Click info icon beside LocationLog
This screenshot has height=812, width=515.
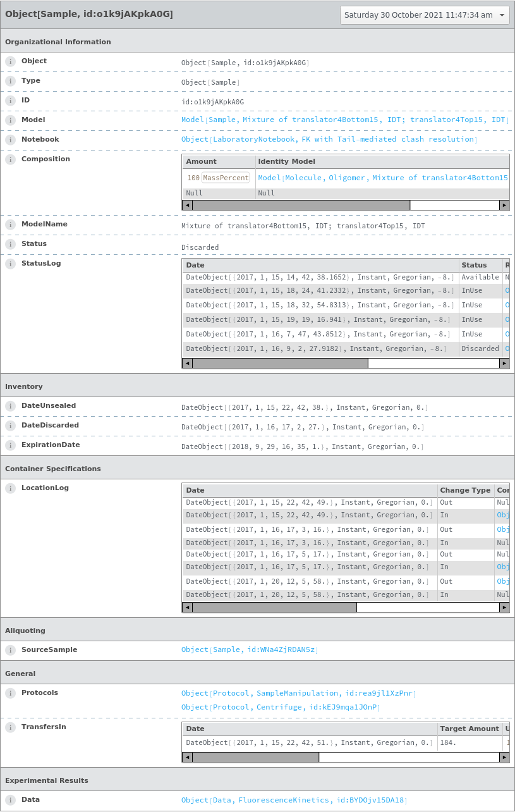(10, 488)
